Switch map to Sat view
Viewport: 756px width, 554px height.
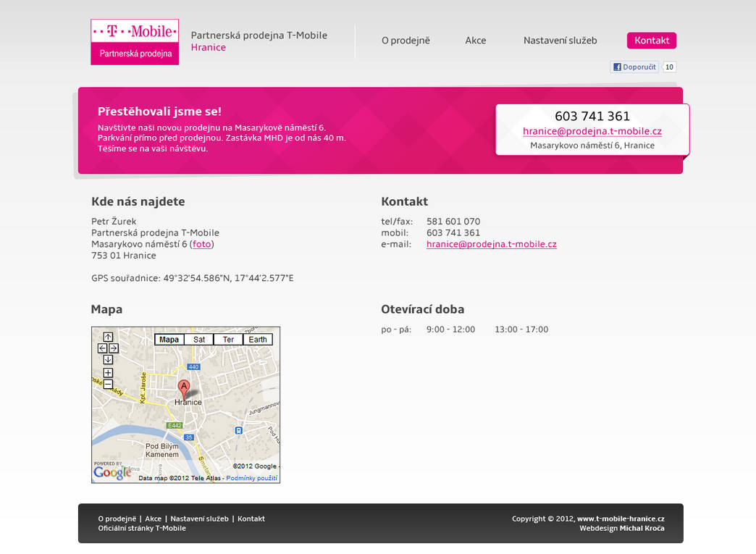pyautogui.click(x=199, y=340)
